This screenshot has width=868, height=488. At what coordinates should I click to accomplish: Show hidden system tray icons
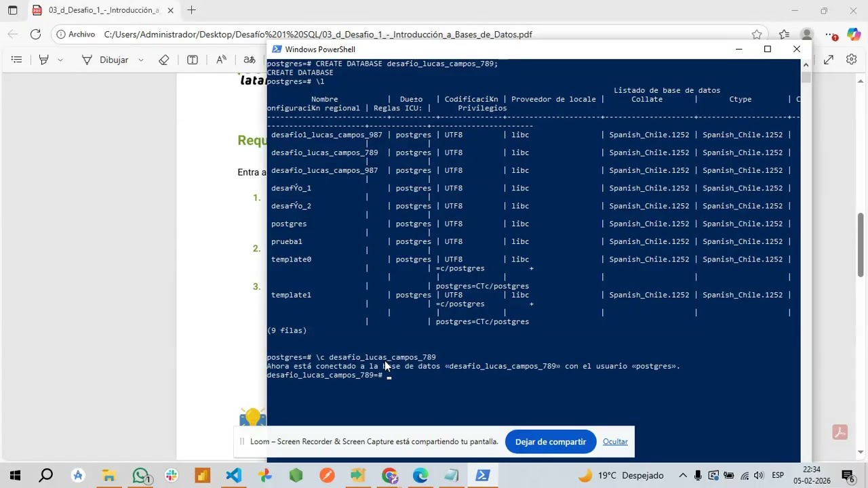pos(683,476)
